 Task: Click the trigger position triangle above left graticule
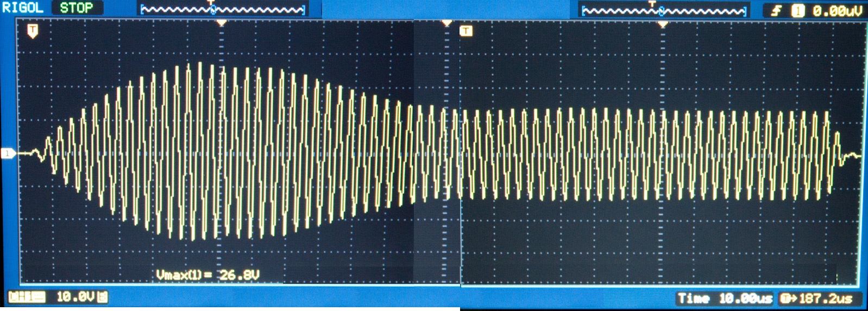(x=221, y=23)
